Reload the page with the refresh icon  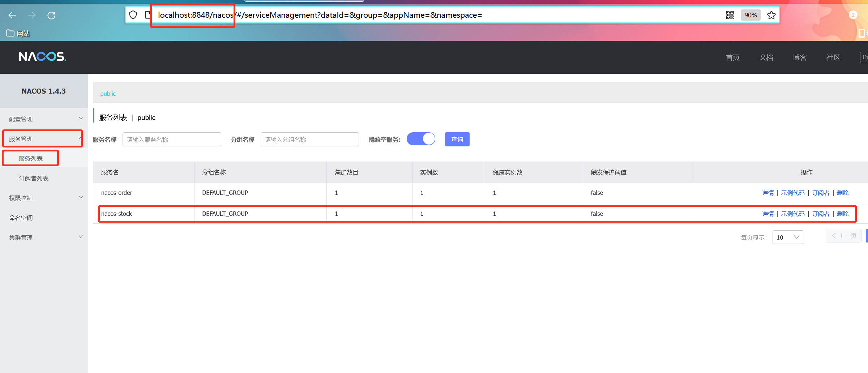(x=51, y=15)
